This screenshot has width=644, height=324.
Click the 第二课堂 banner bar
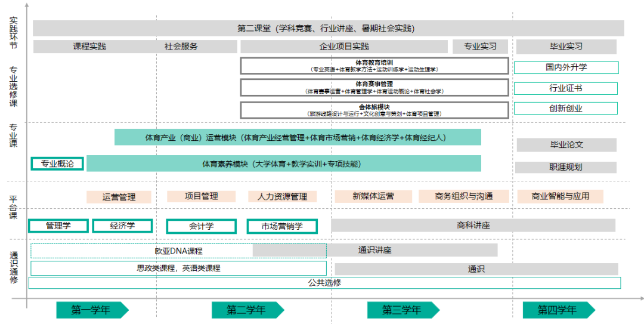(x=328, y=28)
